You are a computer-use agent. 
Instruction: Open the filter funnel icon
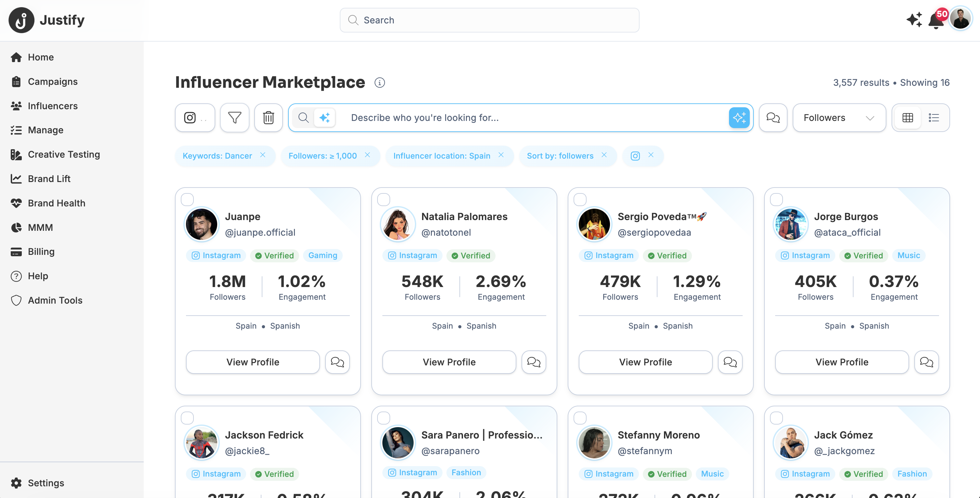pos(234,118)
